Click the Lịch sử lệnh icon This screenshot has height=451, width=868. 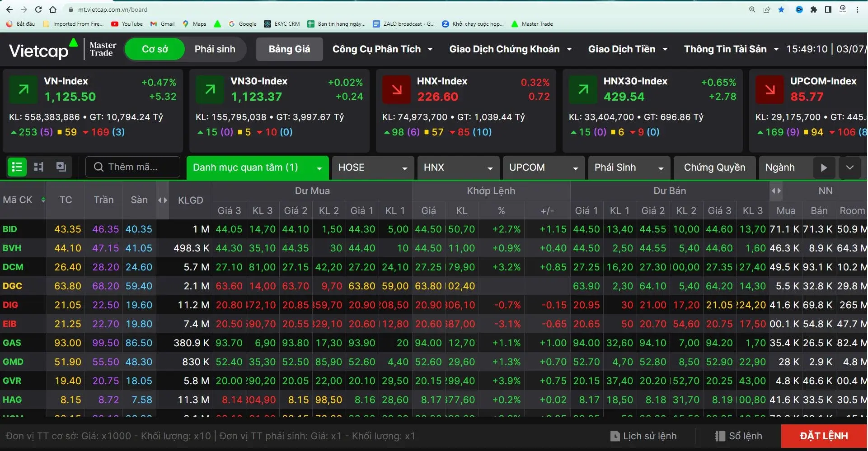point(615,436)
